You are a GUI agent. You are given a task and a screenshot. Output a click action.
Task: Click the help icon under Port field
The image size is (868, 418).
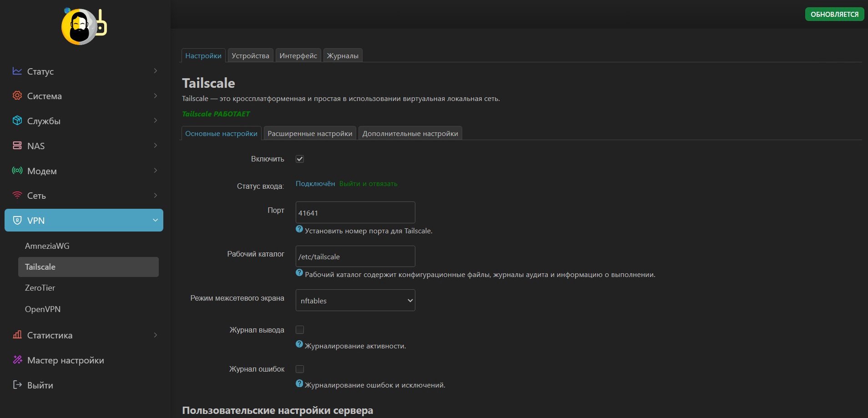pos(299,229)
